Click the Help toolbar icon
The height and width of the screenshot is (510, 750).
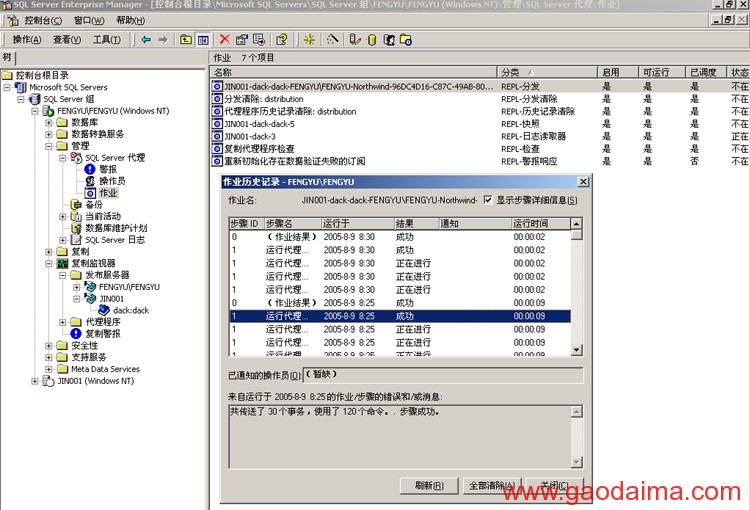pyautogui.click(x=282, y=40)
